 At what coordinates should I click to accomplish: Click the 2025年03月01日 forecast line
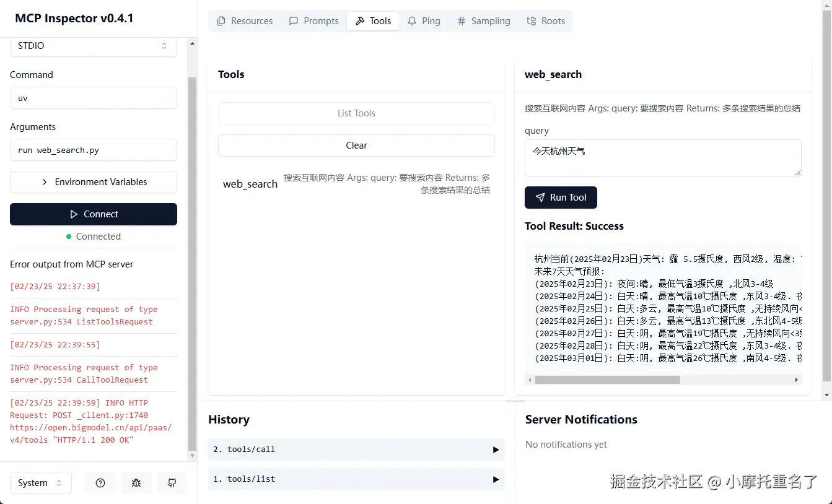pos(668,358)
